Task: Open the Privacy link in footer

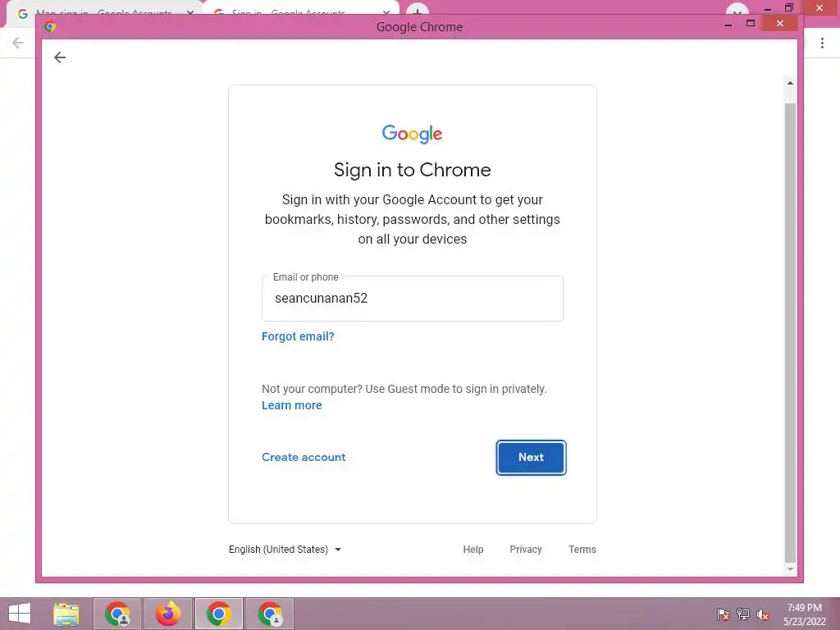Action: (526, 549)
